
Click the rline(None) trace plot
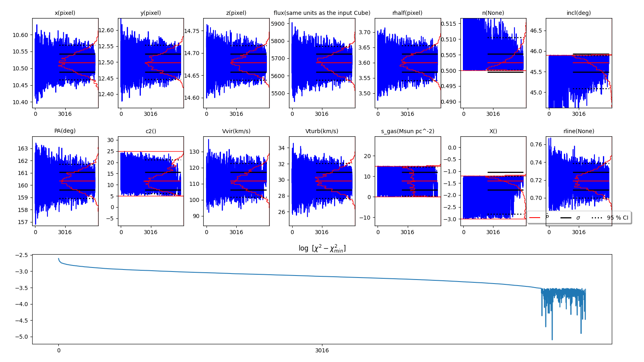578,181
